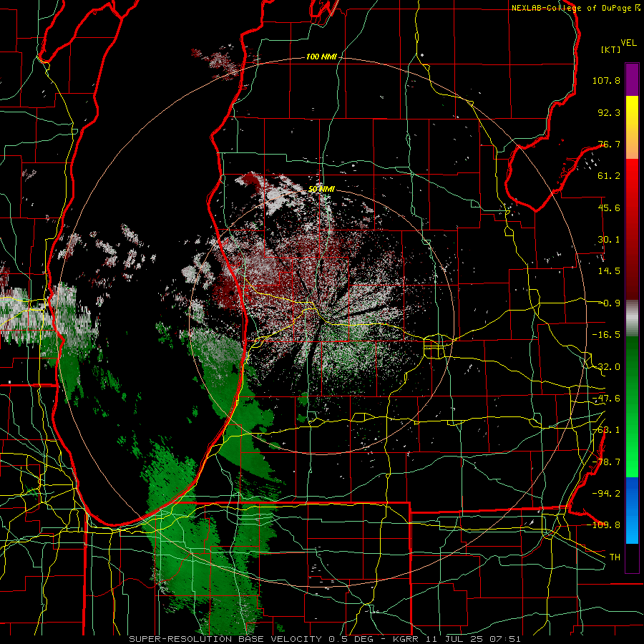Click the 92.3 velocity scale value
644x644 pixels.
click(609, 112)
